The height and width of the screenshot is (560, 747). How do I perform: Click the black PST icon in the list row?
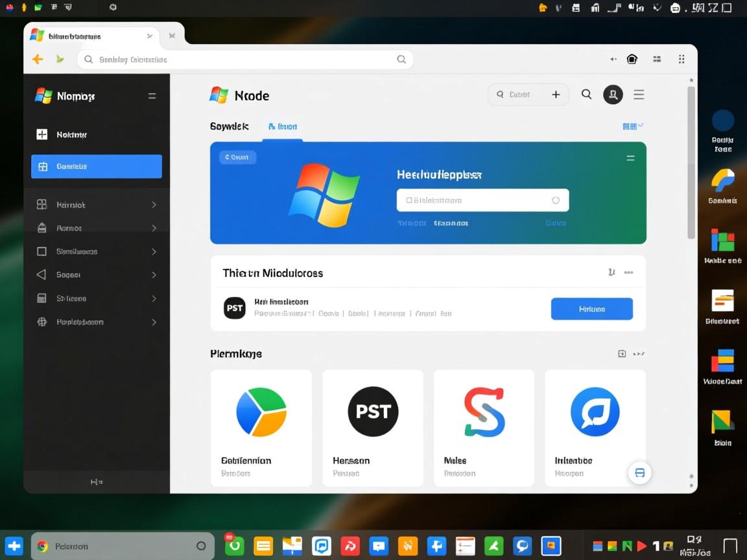[235, 308]
